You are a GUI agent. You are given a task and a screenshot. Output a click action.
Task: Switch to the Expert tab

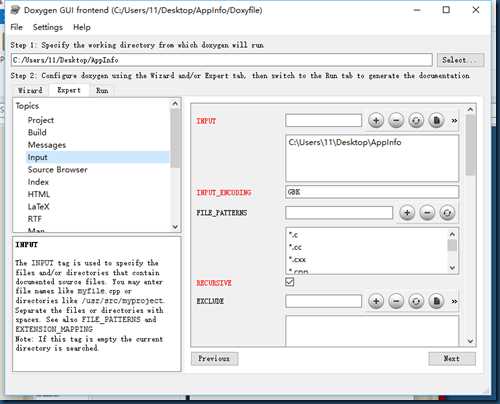(69, 90)
